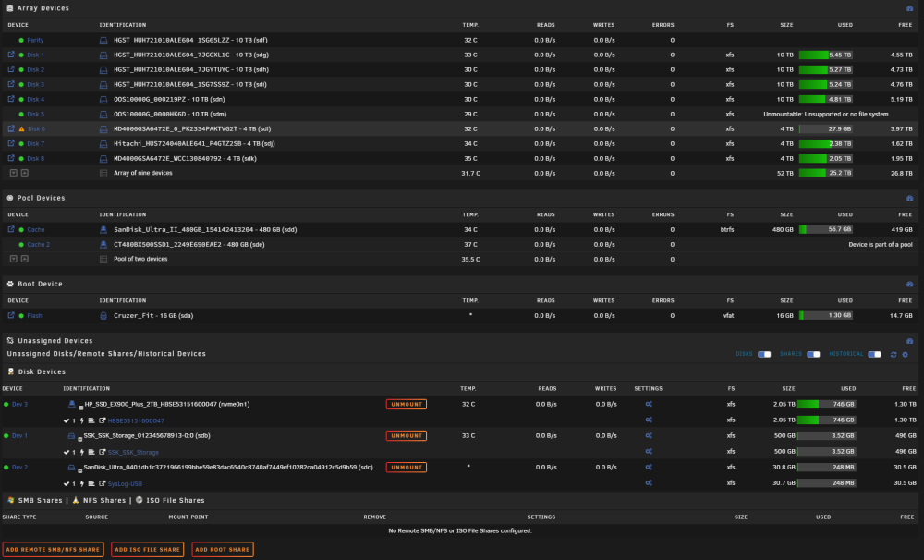This screenshot has height=560, width=924.
Task: Open the Cache 2 device link
Action: [x=38, y=244]
